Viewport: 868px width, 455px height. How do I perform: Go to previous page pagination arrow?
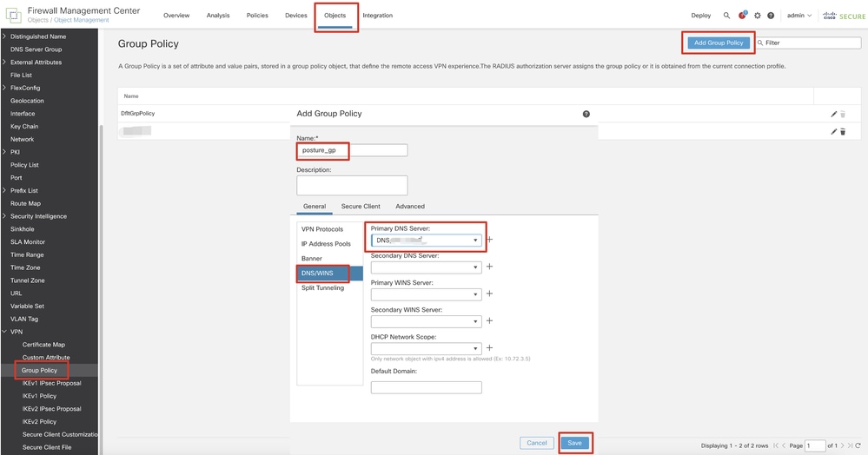(x=784, y=445)
